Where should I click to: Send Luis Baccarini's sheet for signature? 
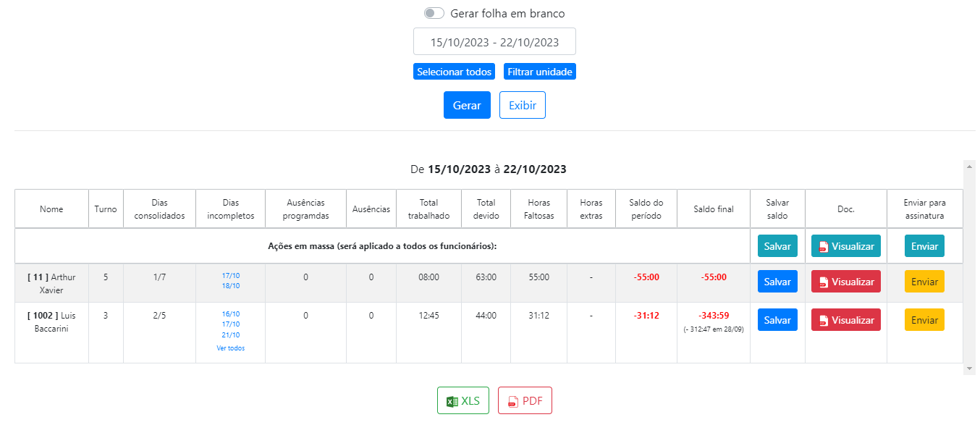(x=924, y=320)
